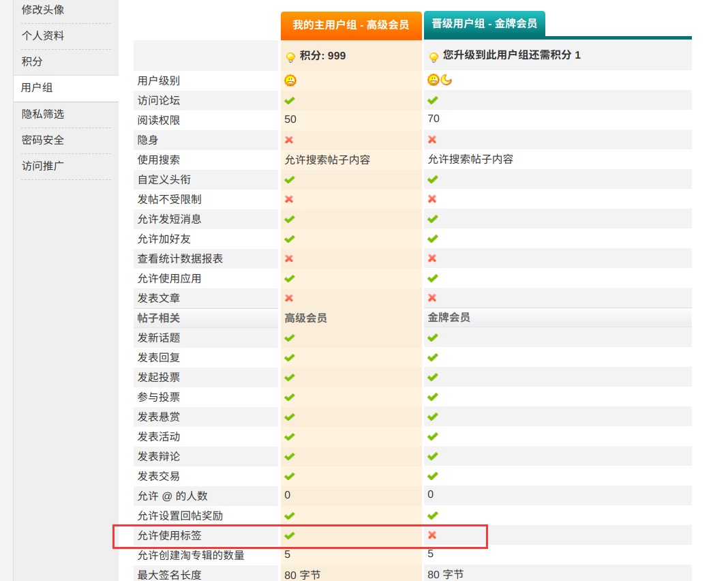Image resolution: width=728 pixels, height=581 pixels.
Task: Click 允许搜索帖子内容 under 高级会员 column
Action: click(x=327, y=160)
